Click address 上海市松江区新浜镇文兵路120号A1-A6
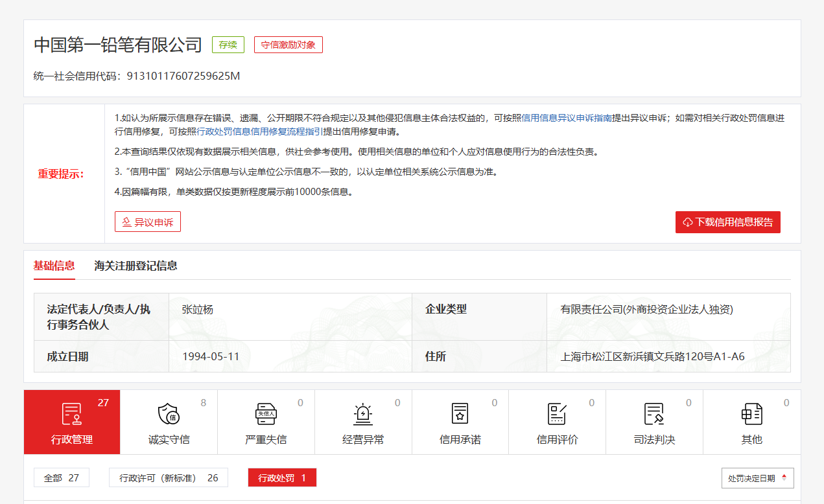 pyautogui.click(x=653, y=356)
